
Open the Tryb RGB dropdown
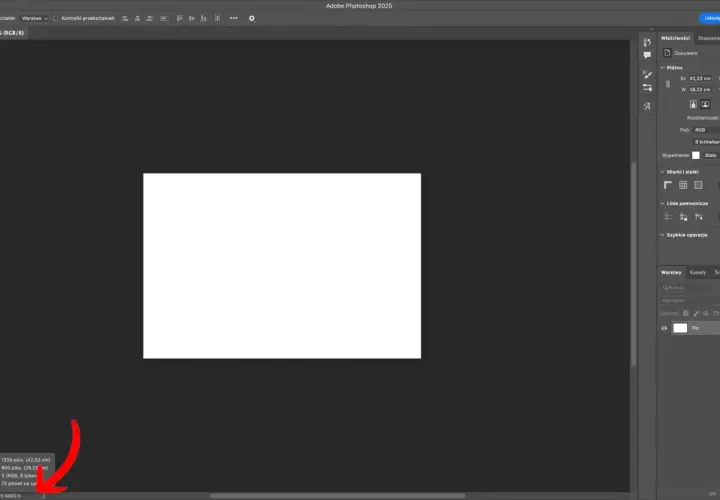point(706,130)
